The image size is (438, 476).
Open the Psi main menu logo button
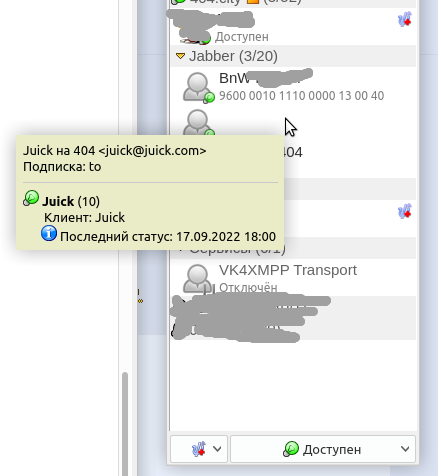pos(198,449)
